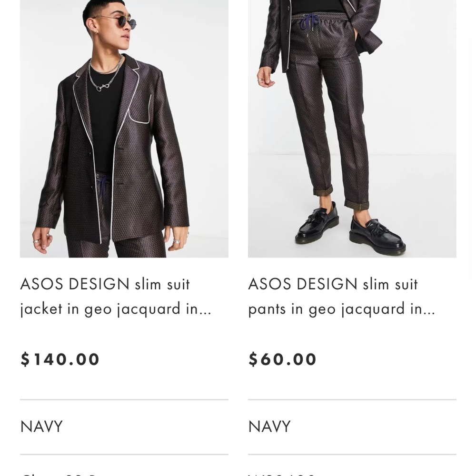Click the black tassel loafers in pants photo
Screen dimensions: 476x476
347,228
